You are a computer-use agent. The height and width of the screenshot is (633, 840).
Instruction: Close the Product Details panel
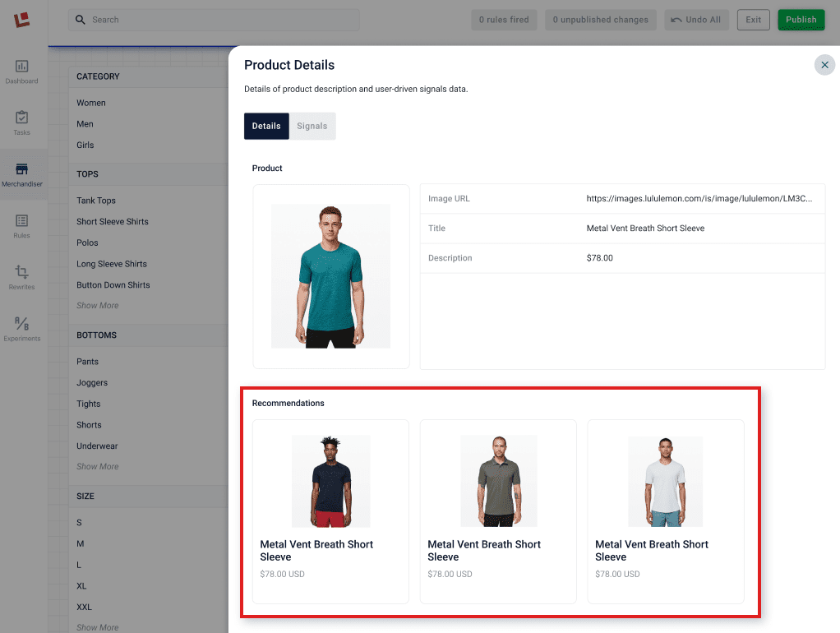coord(824,65)
